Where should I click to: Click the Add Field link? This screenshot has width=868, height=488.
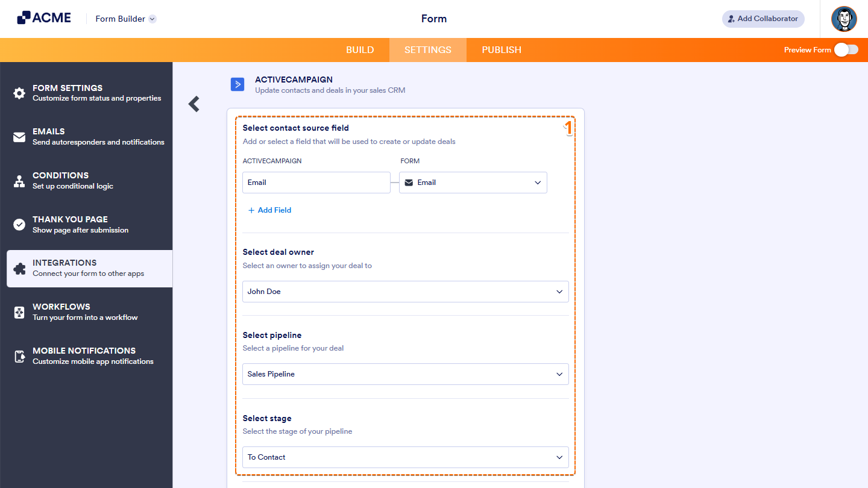click(x=269, y=210)
